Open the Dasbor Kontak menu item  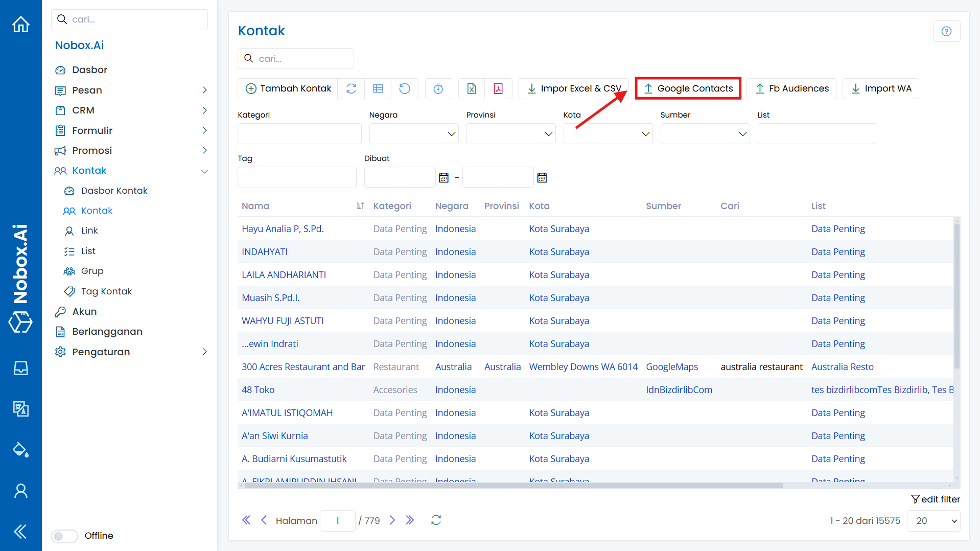(113, 190)
